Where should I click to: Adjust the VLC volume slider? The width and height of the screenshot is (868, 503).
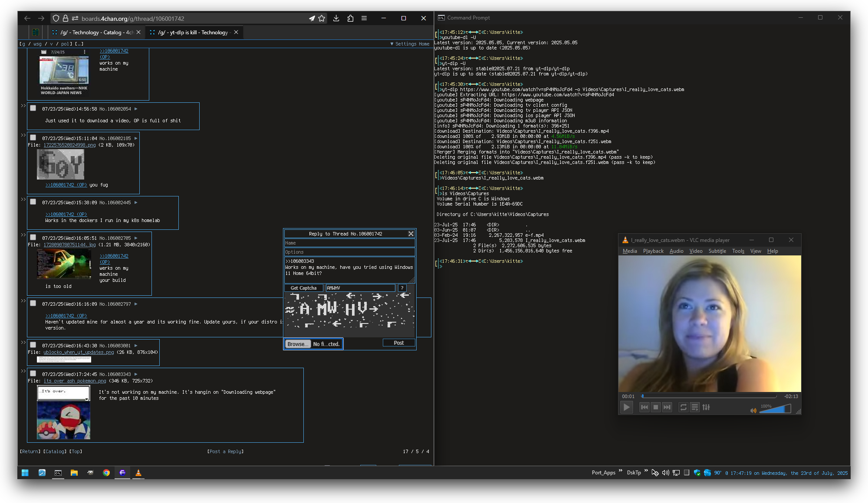pyautogui.click(x=775, y=409)
